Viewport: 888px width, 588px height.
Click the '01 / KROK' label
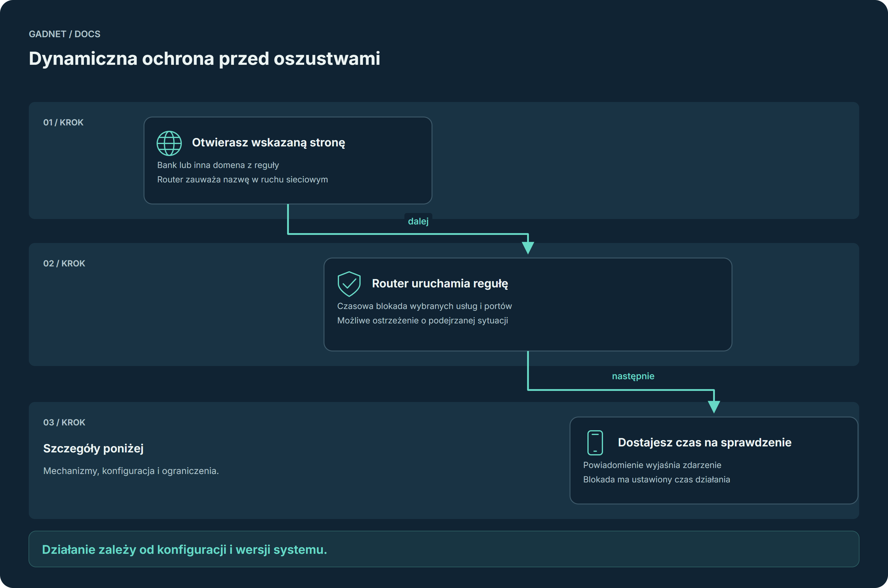63,122
